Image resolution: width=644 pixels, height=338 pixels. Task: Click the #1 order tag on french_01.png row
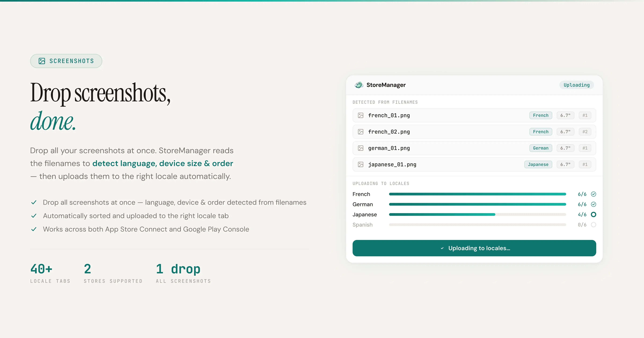(585, 115)
